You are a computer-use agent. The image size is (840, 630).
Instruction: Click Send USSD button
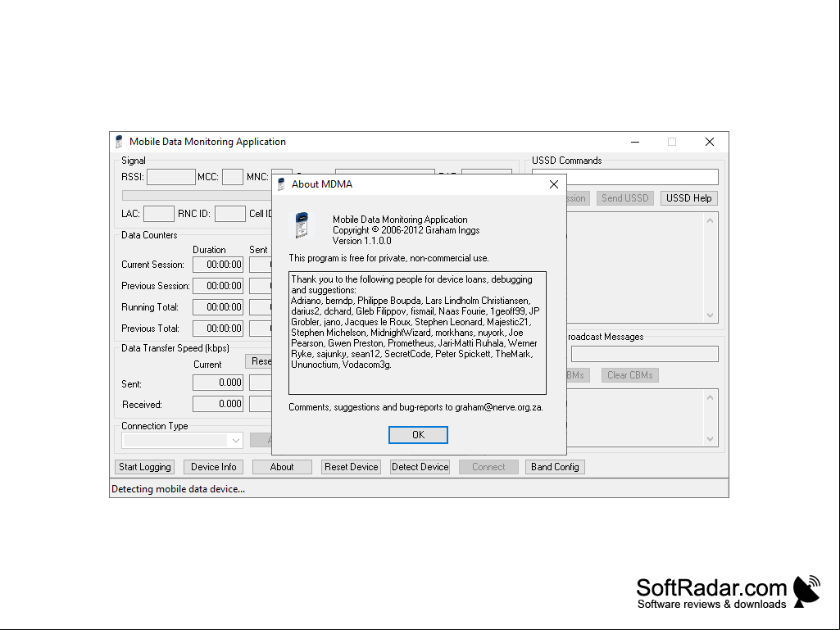pyautogui.click(x=624, y=198)
